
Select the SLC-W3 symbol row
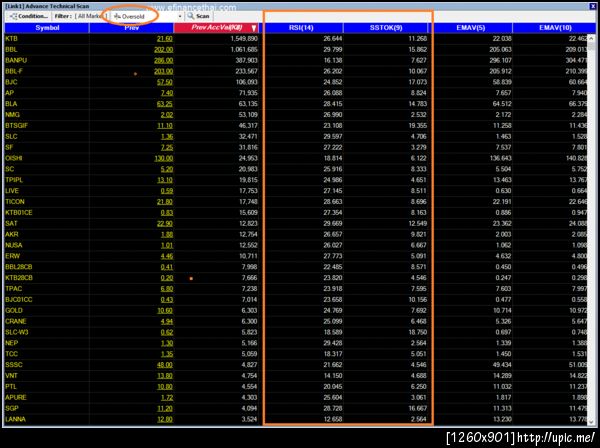295,332
